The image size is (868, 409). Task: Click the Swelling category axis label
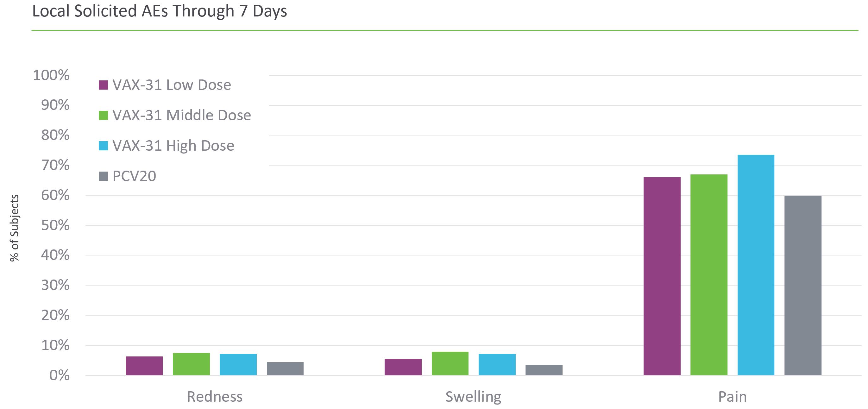click(473, 397)
